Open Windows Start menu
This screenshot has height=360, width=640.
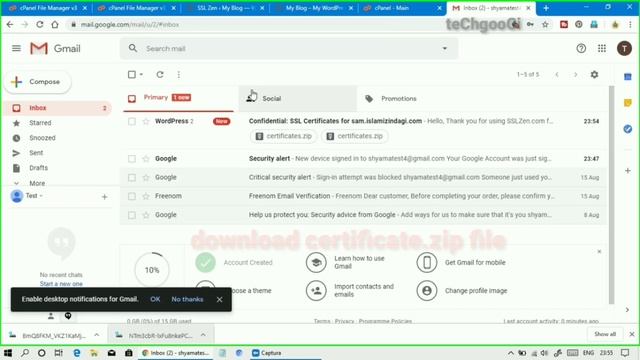point(8,353)
